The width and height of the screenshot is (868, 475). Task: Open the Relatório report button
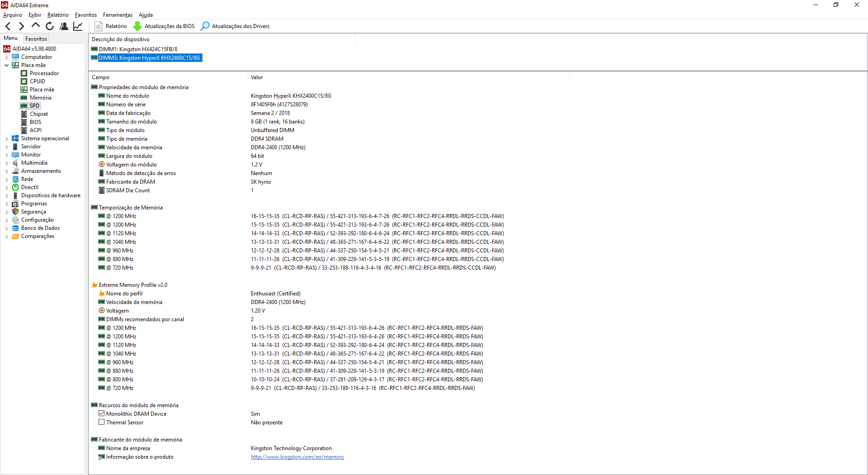(x=111, y=26)
